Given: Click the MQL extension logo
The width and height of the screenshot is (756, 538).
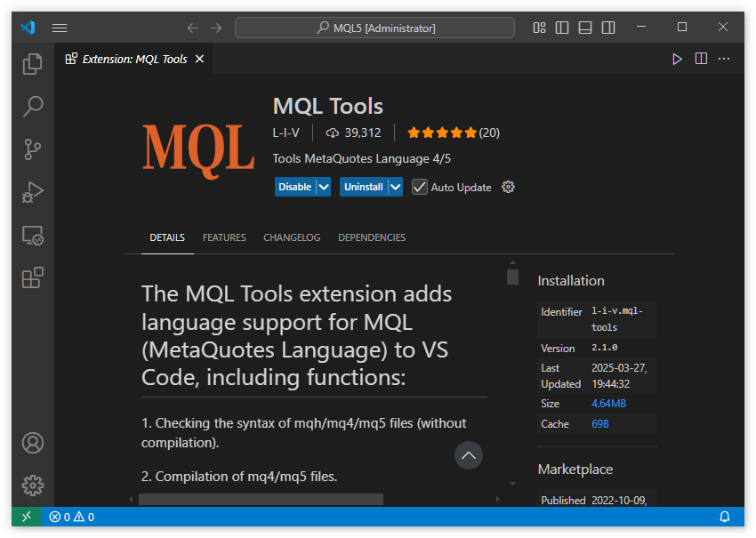Looking at the screenshot, I should [x=198, y=152].
